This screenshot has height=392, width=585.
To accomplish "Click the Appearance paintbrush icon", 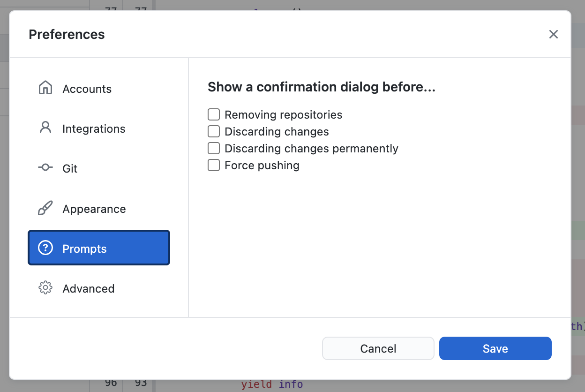I will 45,208.
